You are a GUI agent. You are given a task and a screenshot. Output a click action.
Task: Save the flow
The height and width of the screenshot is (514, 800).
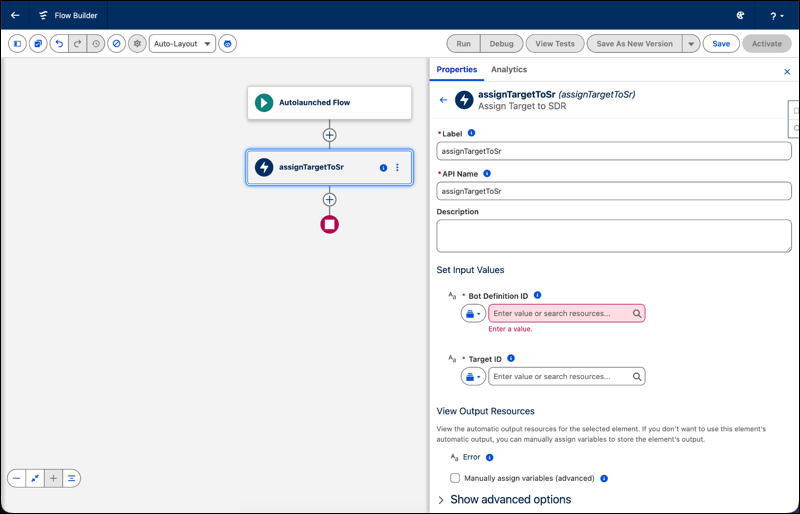(x=721, y=44)
